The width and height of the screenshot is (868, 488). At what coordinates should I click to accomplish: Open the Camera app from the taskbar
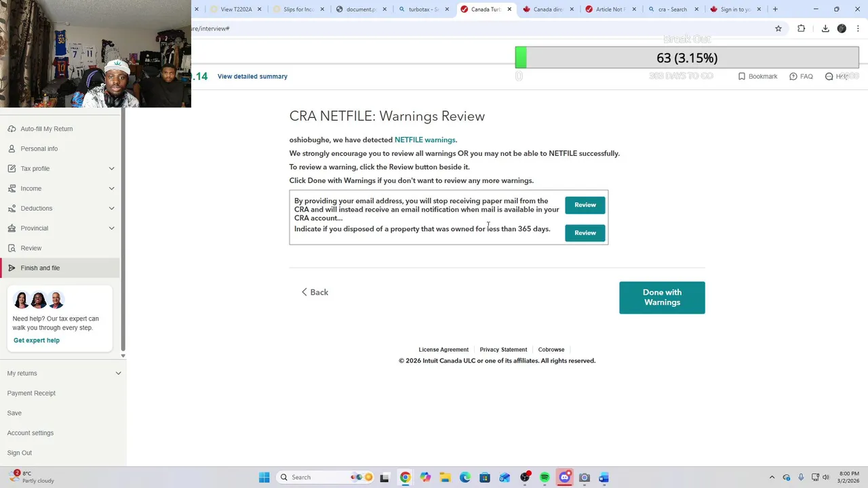(x=585, y=477)
